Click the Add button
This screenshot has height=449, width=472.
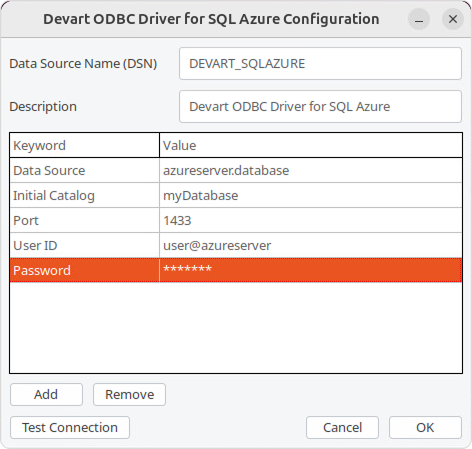pos(46,394)
